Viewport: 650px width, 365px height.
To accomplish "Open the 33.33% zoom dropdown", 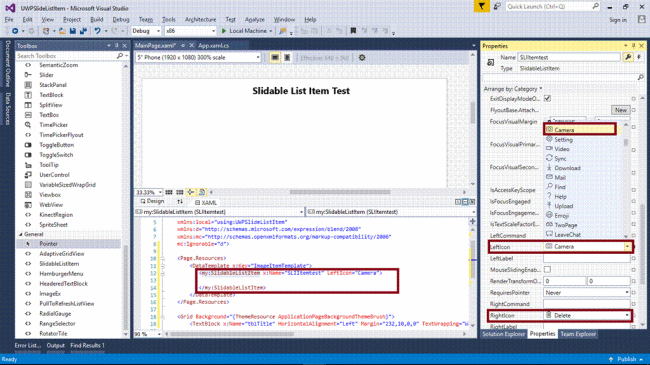I will (x=148, y=192).
